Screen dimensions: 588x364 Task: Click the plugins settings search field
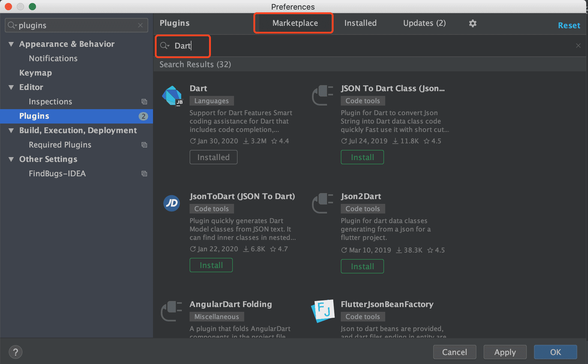click(x=76, y=25)
